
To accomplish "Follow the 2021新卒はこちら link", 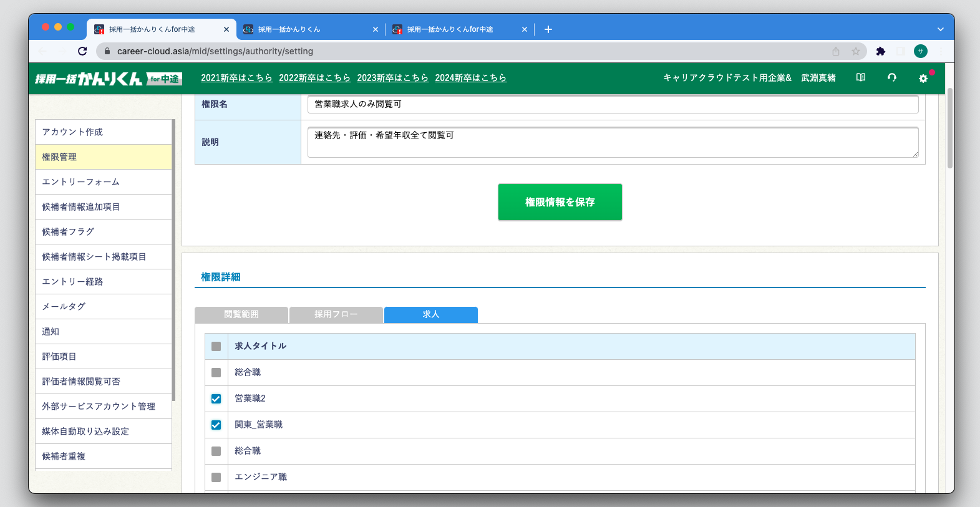I will (236, 78).
